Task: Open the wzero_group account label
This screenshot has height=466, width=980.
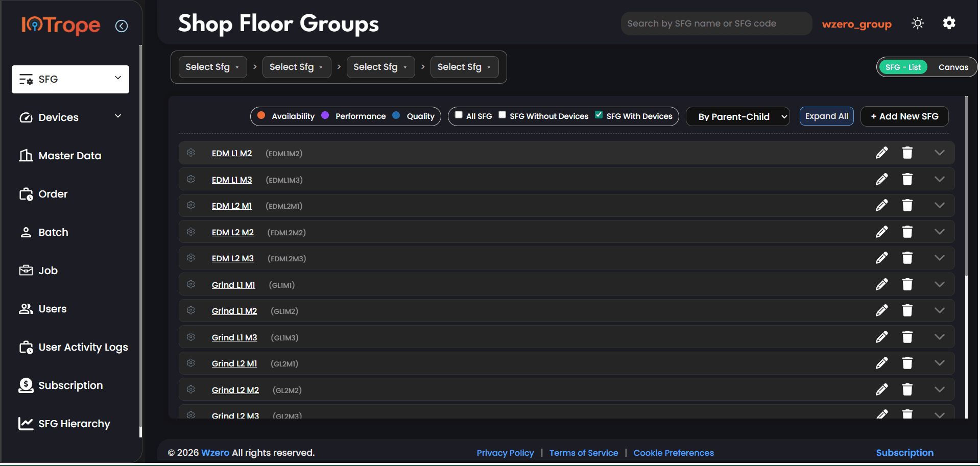Action: click(856, 24)
